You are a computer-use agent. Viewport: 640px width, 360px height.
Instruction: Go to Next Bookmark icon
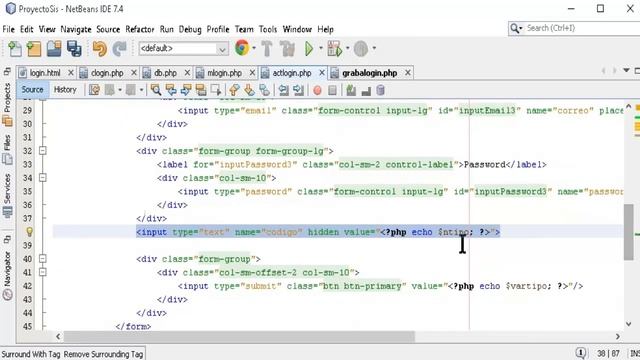point(249,90)
